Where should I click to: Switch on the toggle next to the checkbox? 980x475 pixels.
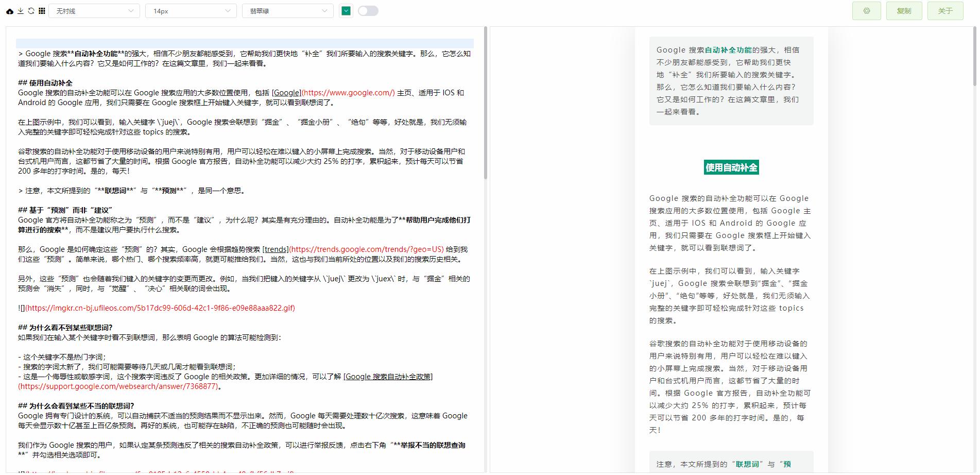click(x=368, y=10)
